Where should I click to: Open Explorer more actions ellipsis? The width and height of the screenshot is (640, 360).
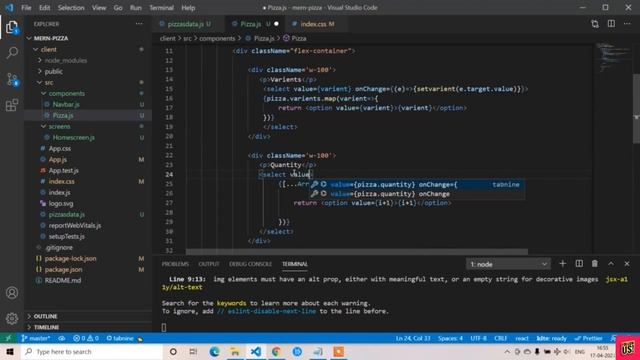pos(139,24)
